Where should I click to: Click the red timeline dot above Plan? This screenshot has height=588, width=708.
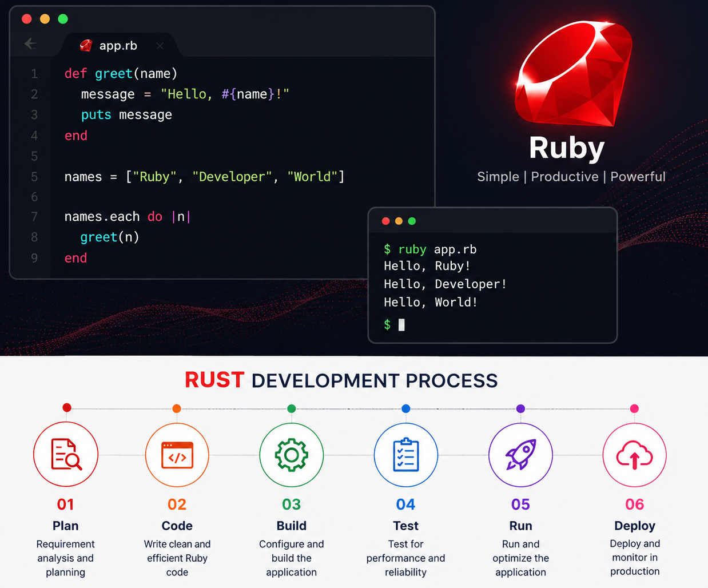67,408
